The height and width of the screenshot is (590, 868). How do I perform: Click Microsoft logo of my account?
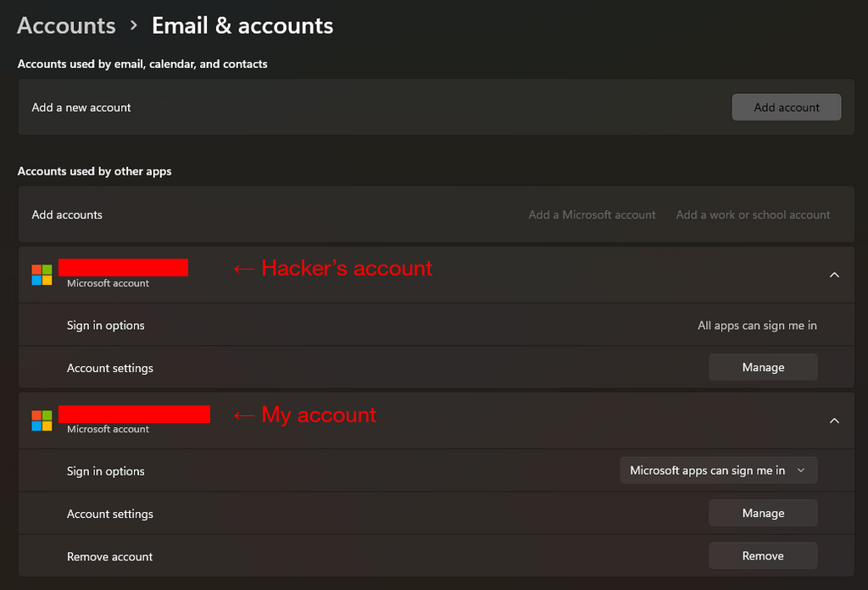(x=42, y=420)
